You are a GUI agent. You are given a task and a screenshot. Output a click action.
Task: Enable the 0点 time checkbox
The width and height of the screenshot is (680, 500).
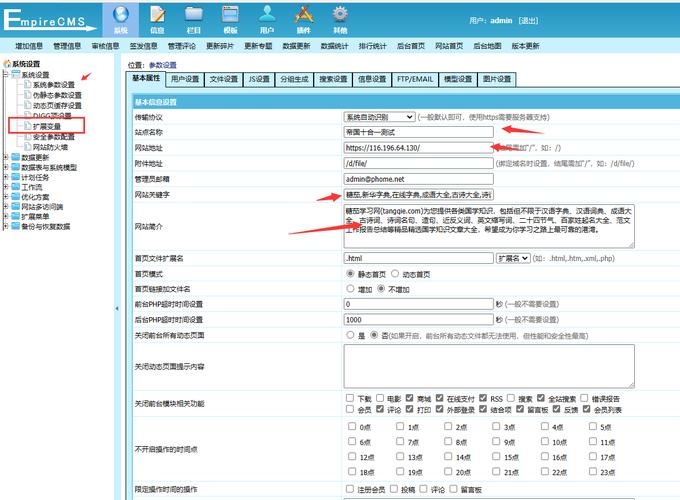pos(350,425)
